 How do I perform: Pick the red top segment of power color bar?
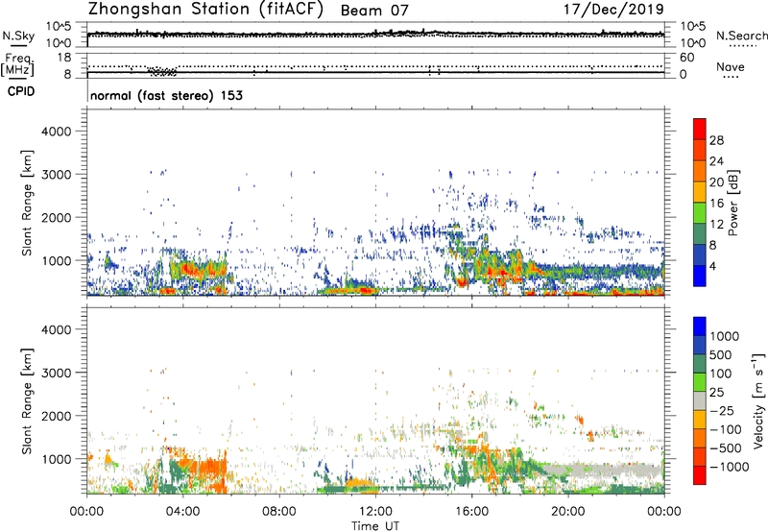tap(700, 129)
